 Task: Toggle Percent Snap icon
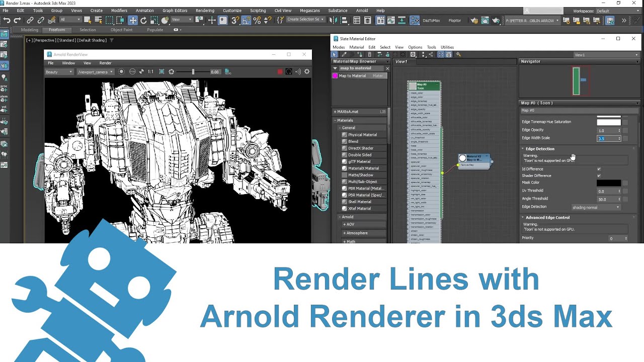pos(257,20)
